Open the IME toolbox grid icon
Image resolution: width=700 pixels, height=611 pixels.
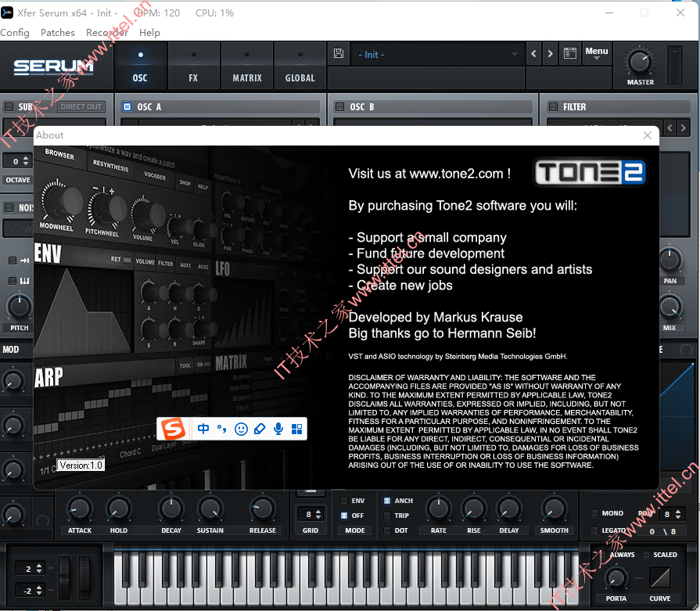point(297,429)
